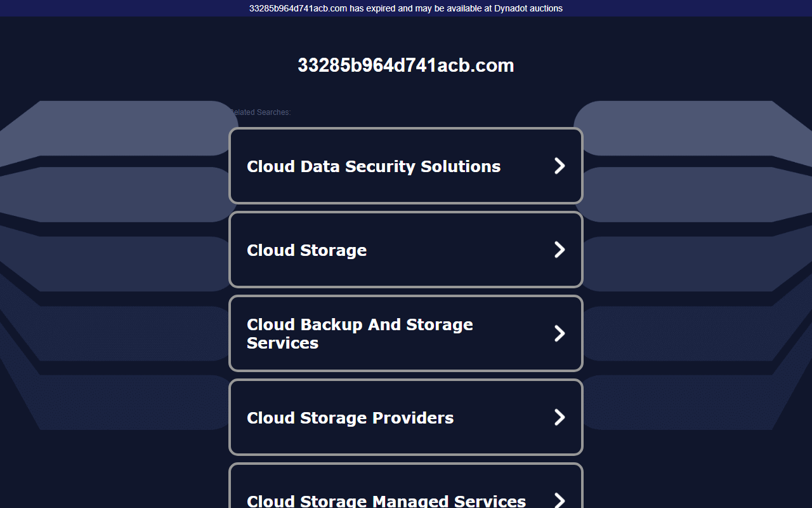812x508 pixels.
Task: Open Cloud Storage Managed Services link
Action: 406,486
